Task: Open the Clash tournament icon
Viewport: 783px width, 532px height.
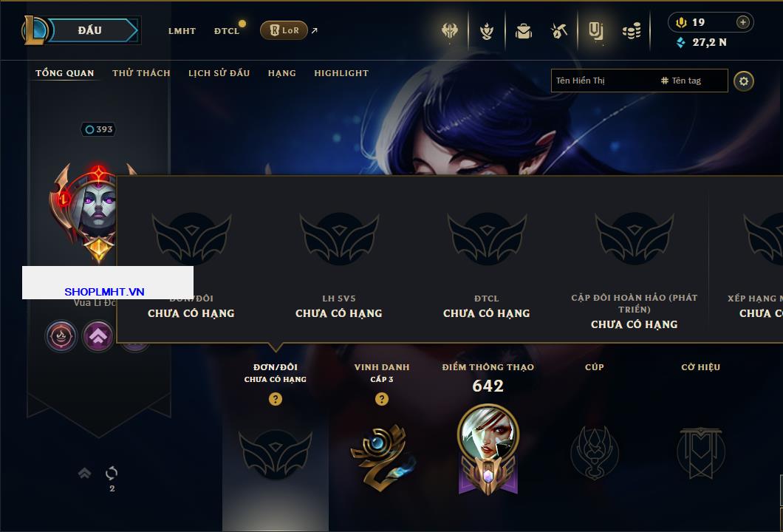Action: 450,31
